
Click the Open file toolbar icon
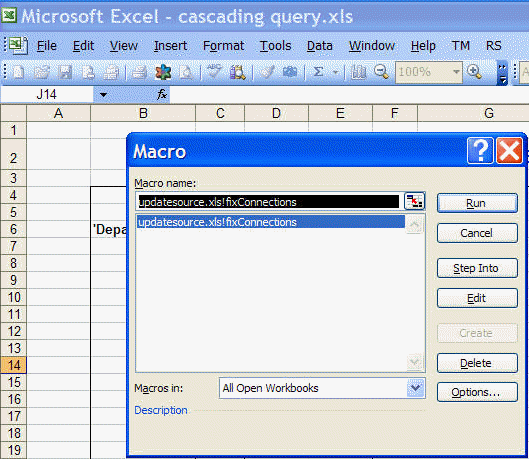pyautogui.click(x=42, y=72)
